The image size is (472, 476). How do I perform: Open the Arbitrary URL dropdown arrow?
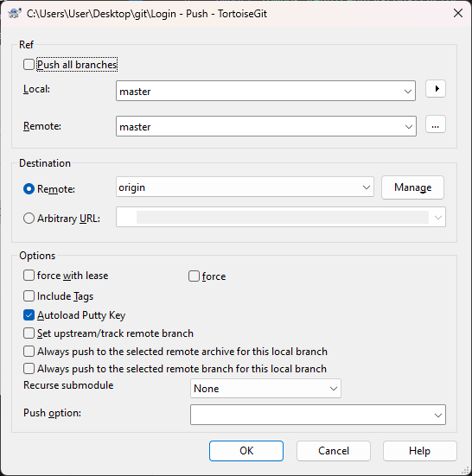point(438,218)
